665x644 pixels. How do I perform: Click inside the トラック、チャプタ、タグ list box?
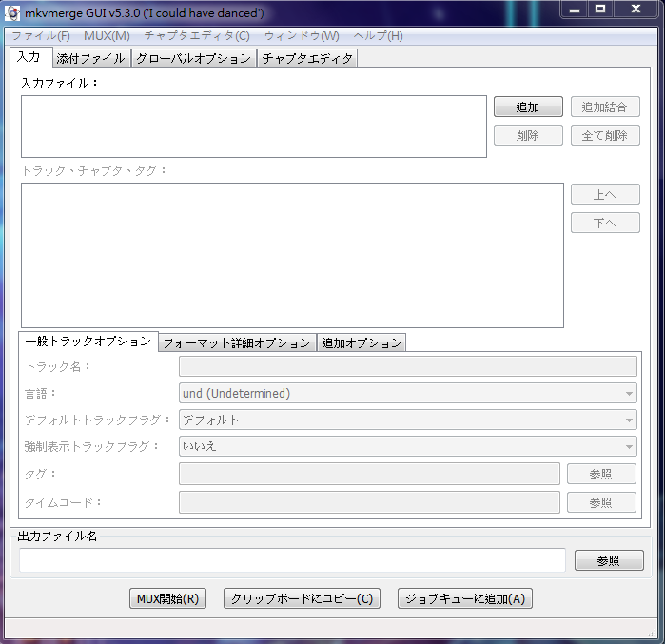pos(292,255)
